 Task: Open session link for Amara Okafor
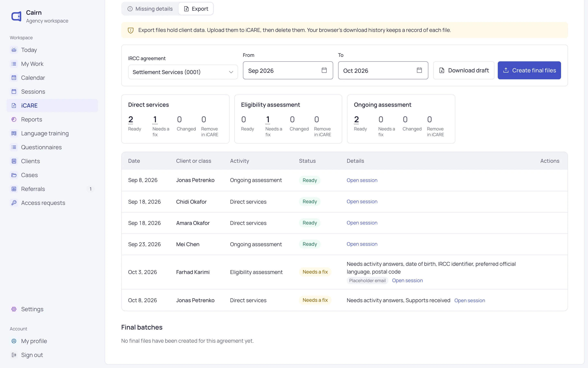(x=362, y=223)
